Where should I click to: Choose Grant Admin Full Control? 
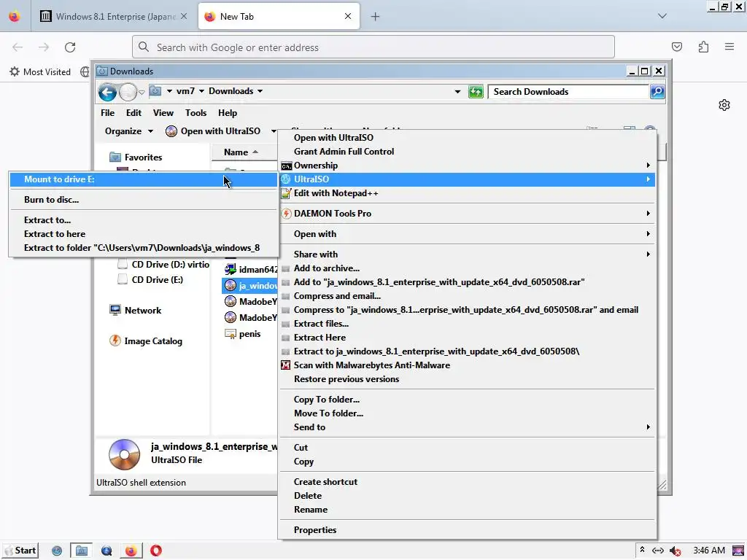(468, 152)
